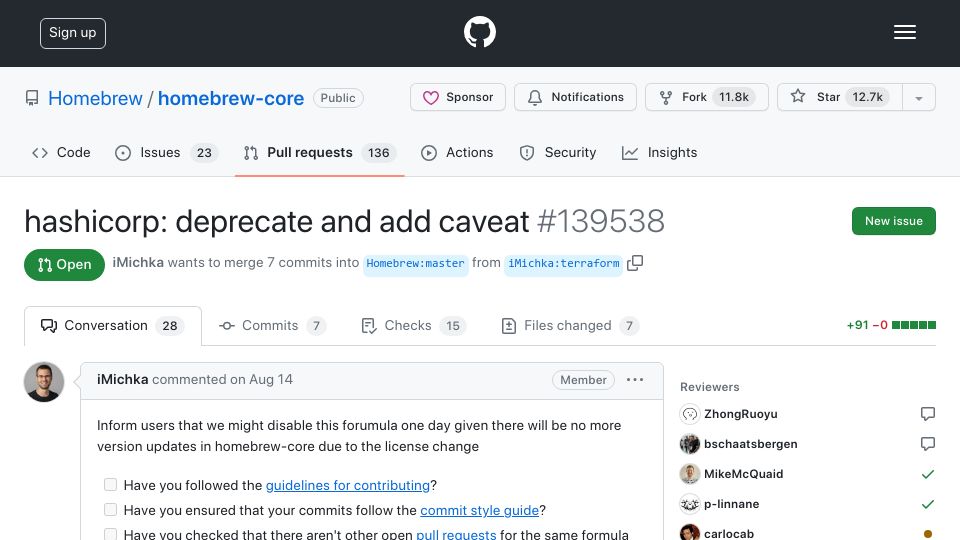Viewport: 960px width, 540px height.
Task: Click bschaatsbergen's reviewer avatar
Action: click(x=689, y=444)
